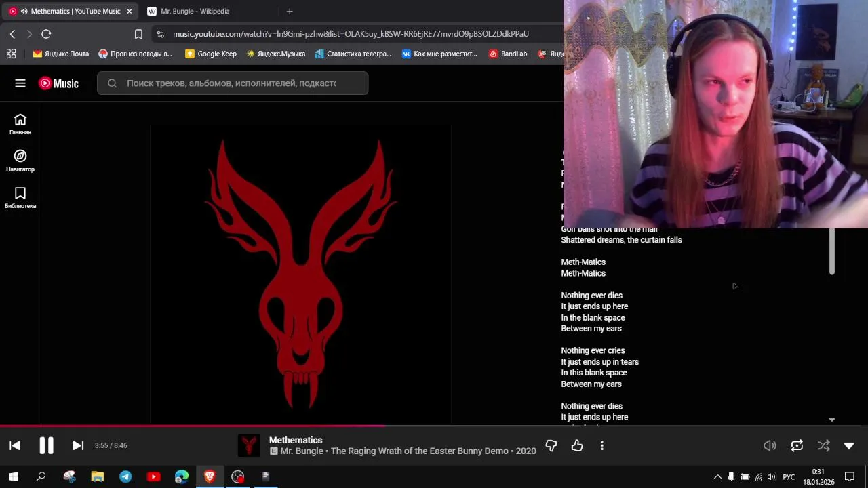Open Telegram from taskbar
The width and height of the screenshot is (868, 488).
coord(125,476)
